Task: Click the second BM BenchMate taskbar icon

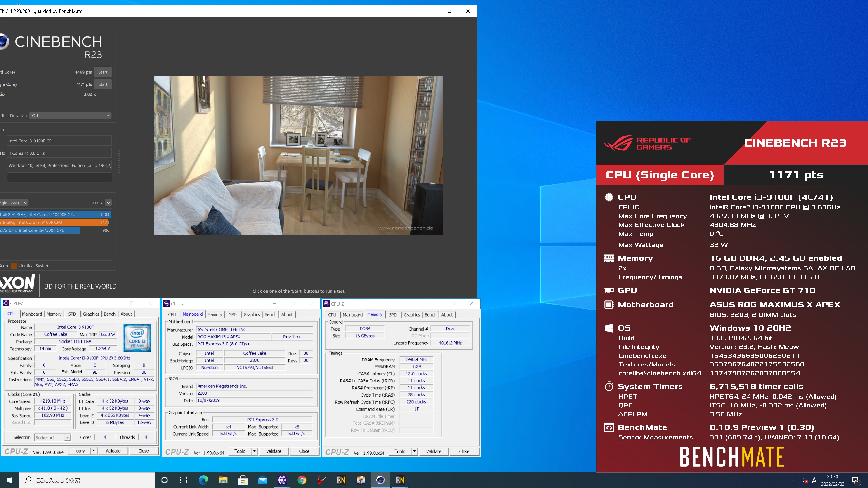Action: click(x=400, y=480)
